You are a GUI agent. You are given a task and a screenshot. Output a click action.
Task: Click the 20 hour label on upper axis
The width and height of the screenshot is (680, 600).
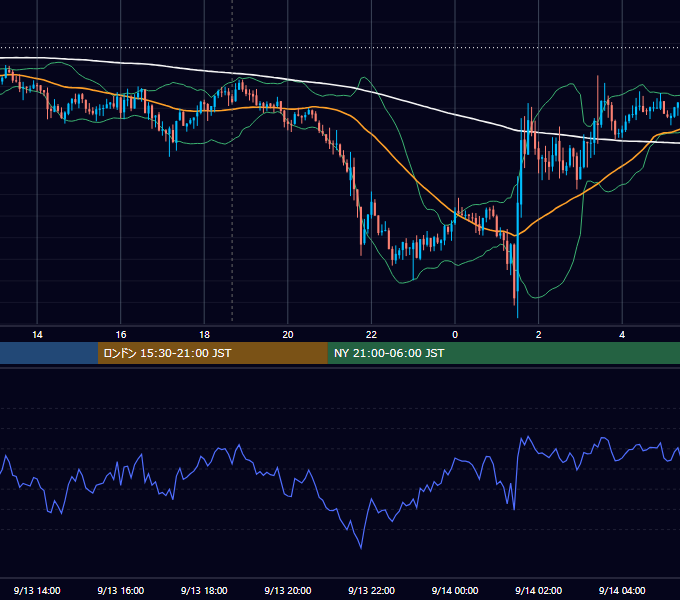tap(288, 335)
